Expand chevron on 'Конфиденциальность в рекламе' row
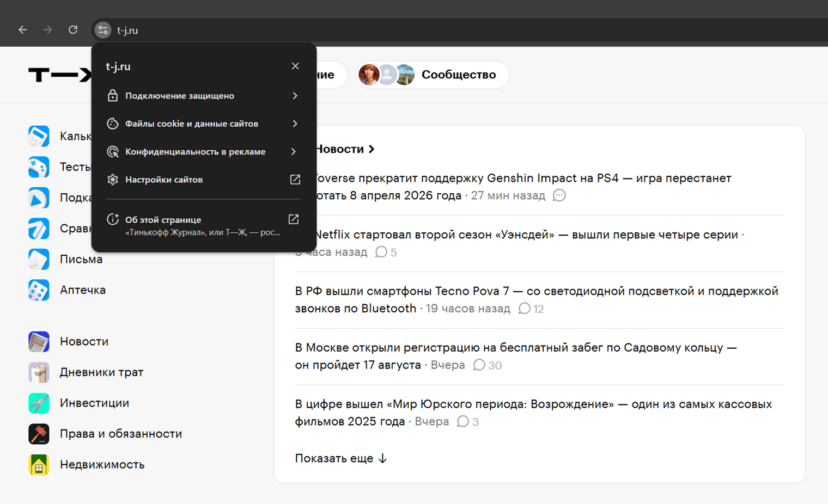 click(x=294, y=151)
